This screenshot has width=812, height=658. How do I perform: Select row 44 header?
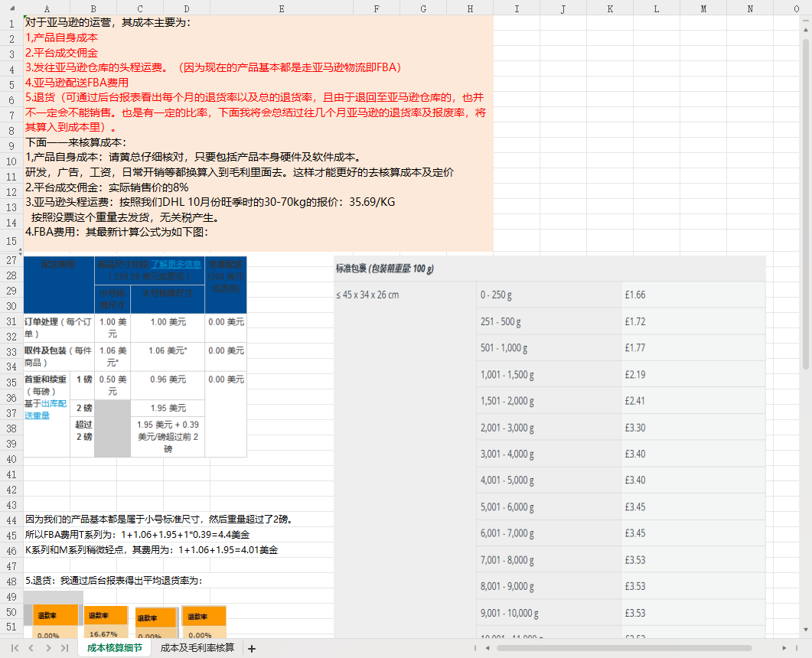coord(11,520)
